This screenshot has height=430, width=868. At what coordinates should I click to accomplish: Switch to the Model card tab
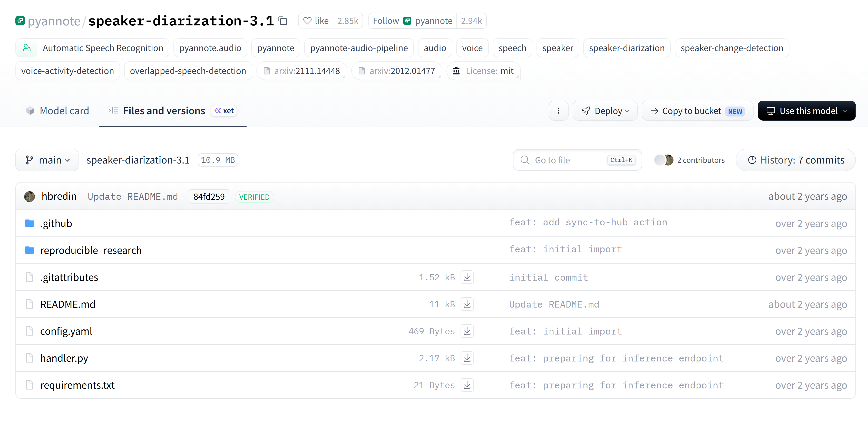point(58,111)
